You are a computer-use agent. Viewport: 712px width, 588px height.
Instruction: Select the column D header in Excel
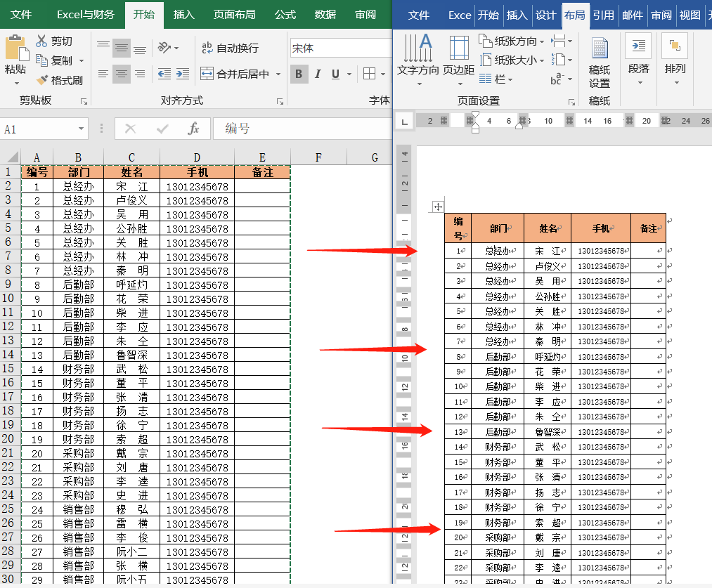(197, 157)
